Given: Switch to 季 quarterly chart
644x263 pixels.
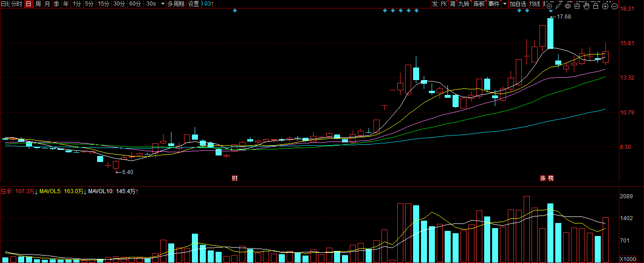Looking at the screenshot, I should (x=56, y=4).
